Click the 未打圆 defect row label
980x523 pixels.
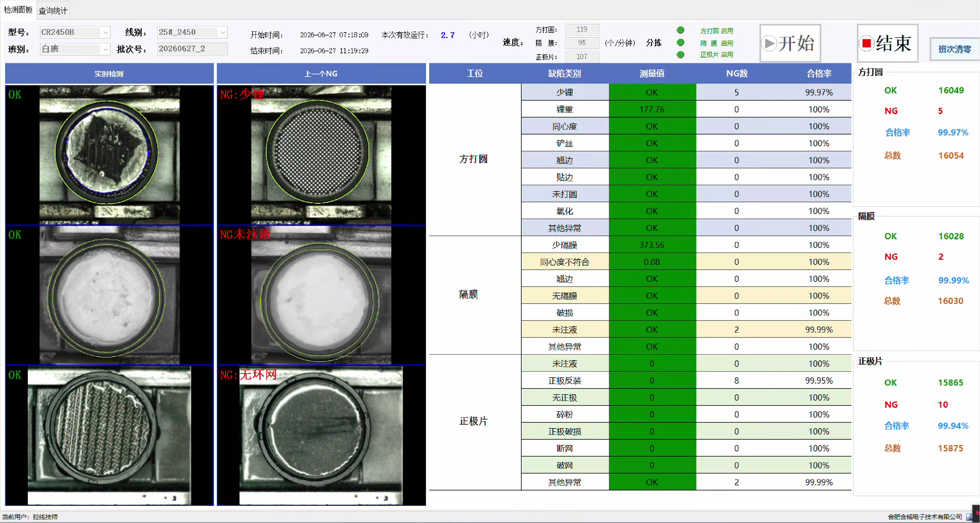point(565,194)
